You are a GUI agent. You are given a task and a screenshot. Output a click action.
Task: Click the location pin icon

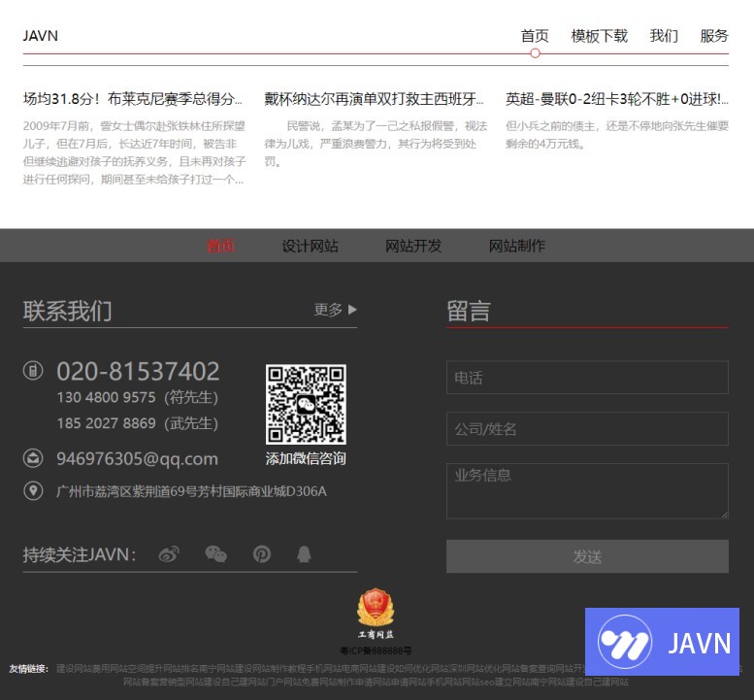pyautogui.click(x=33, y=491)
